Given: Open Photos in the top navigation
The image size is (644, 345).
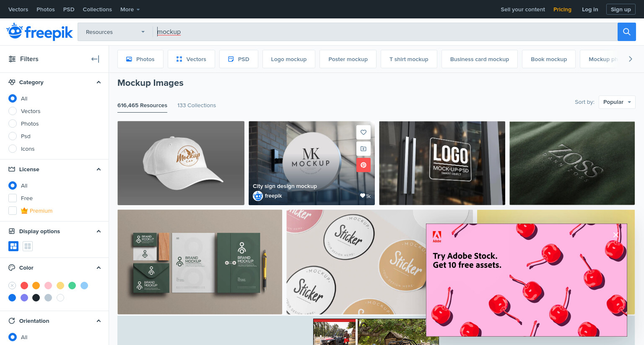Looking at the screenshot, I should 46,9.
